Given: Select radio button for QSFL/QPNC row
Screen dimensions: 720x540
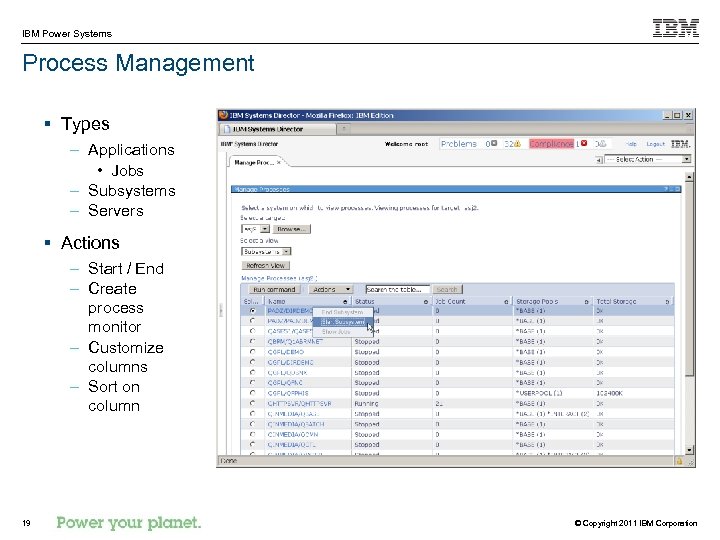Looking at the screenshot, I should pos(253,382).
